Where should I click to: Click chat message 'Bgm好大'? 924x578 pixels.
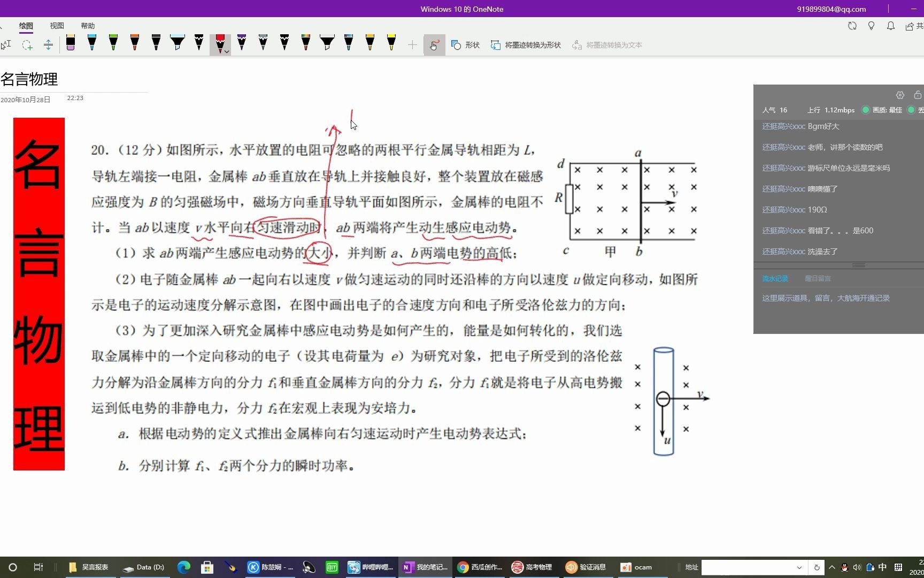[x=800, y=126]
